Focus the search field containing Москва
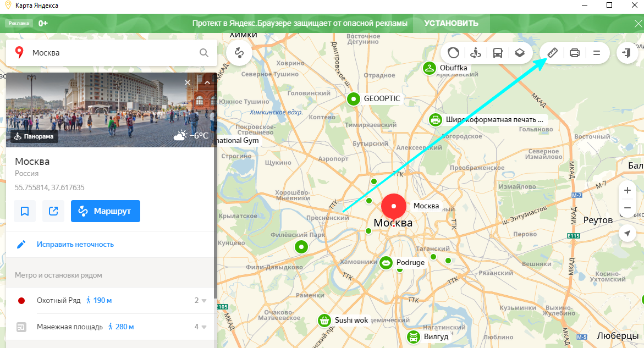Viewport: 644px width, 348px height. coord(112,53)
